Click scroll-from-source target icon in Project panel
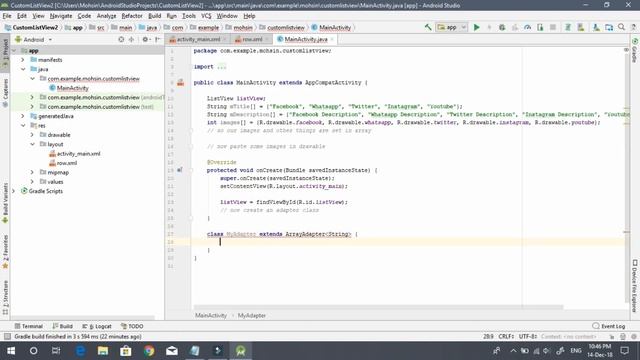The height and width of the screenshot is (360, 640). pos(121,40)
